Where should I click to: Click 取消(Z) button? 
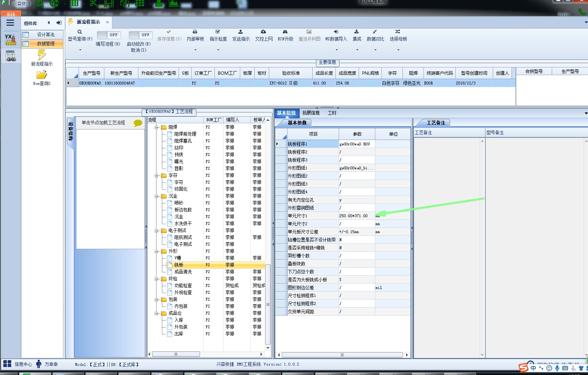139,50
